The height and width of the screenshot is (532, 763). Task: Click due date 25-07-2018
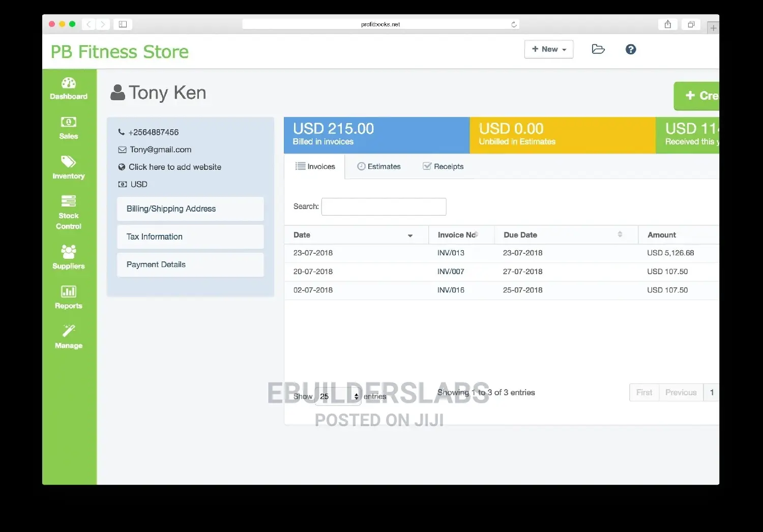(x=522, y=290)
